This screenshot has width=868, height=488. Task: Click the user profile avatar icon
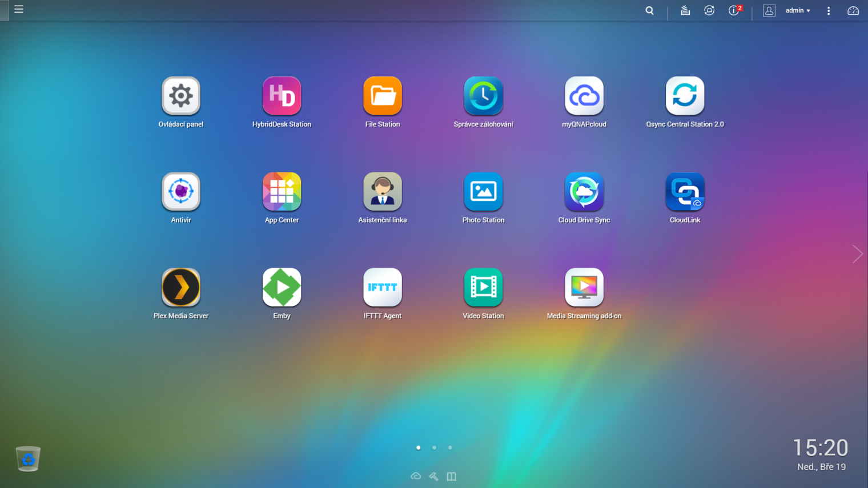pyautogui.click(x=769, y=10)
